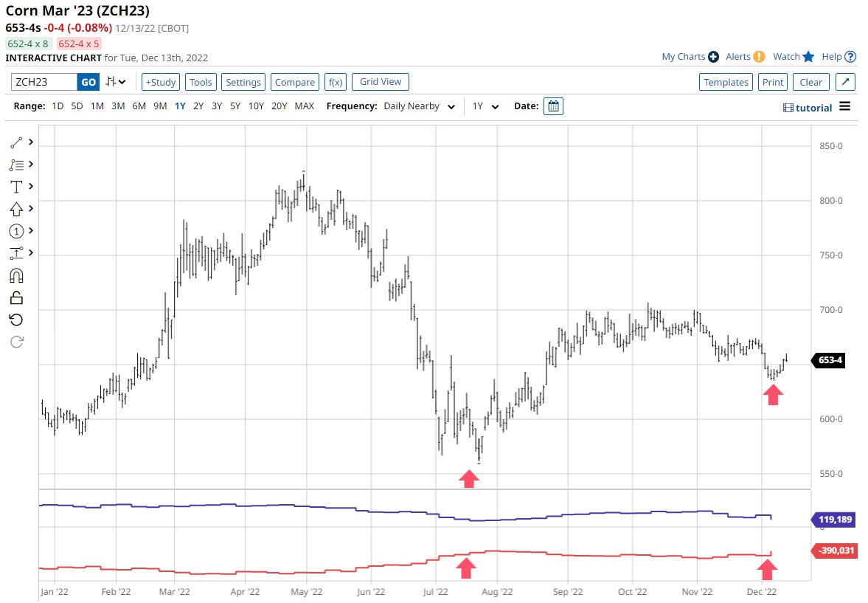Select the 20Y range option

279,106
